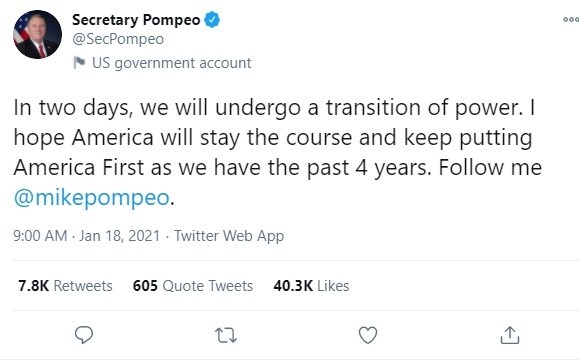View the 7.8K Retweets list
The width and height of the screenshot is (579, 360).
click(65, 286)
